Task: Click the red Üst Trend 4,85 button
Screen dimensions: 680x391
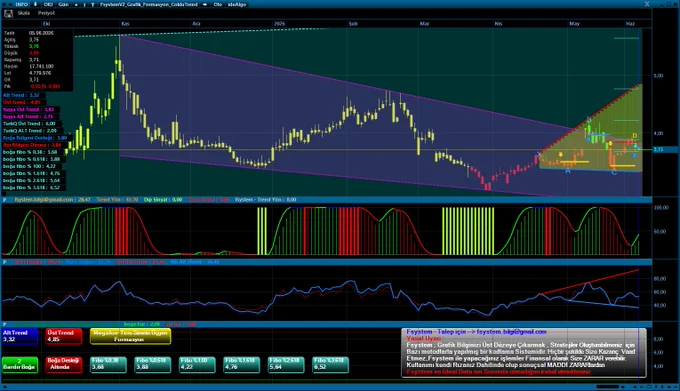Action: point(63,336)
